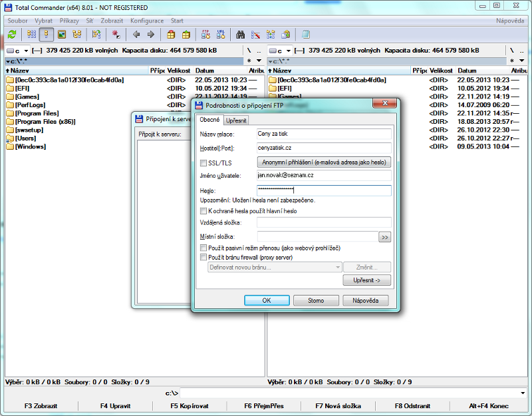532x416 pixels.
Task: Enable thumbnail view via the picture icon
Action: [x=62, y=35]
